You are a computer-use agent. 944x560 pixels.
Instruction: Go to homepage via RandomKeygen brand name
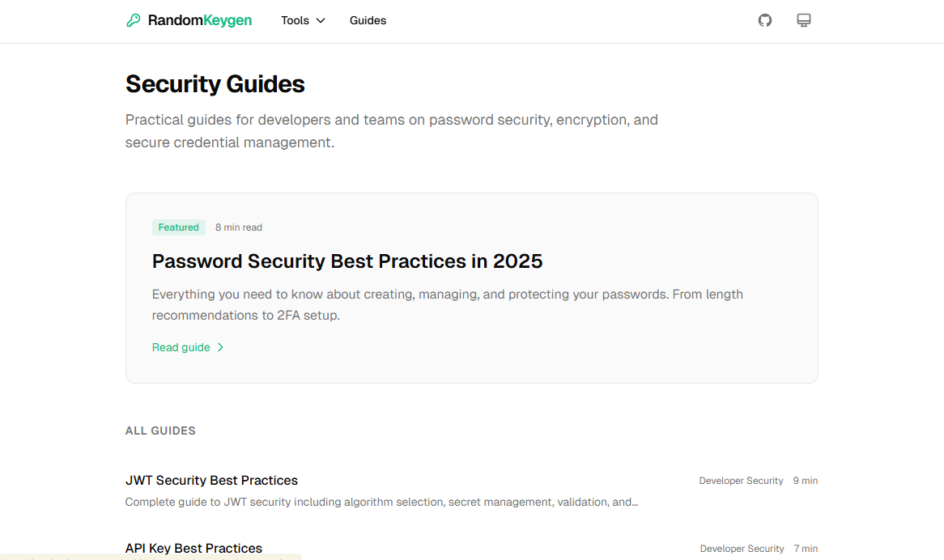[200, 20]
